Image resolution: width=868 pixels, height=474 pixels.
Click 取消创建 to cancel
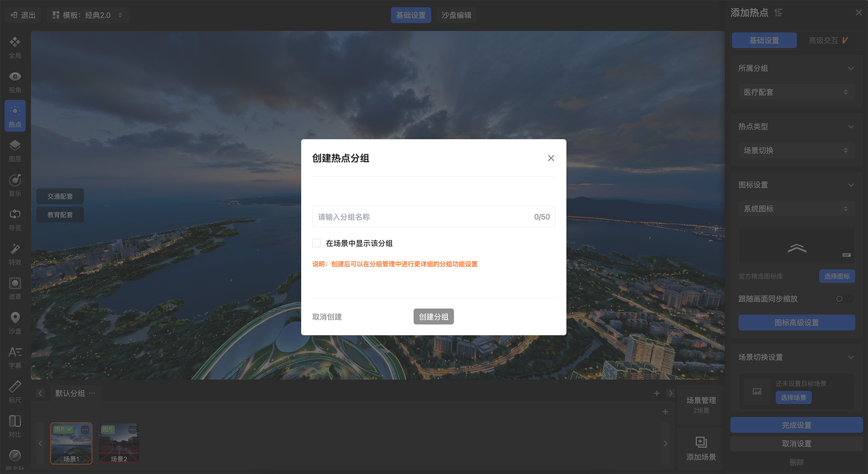tap(327, 317)
